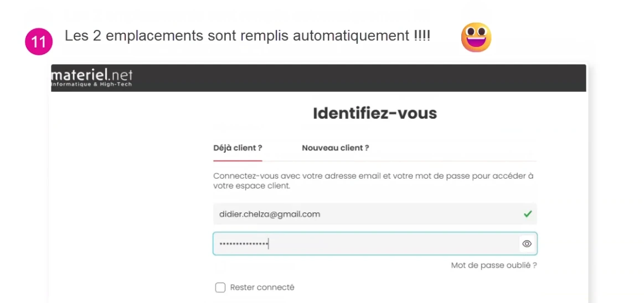
Task: Show password with the eye icon
Action: 527,244
